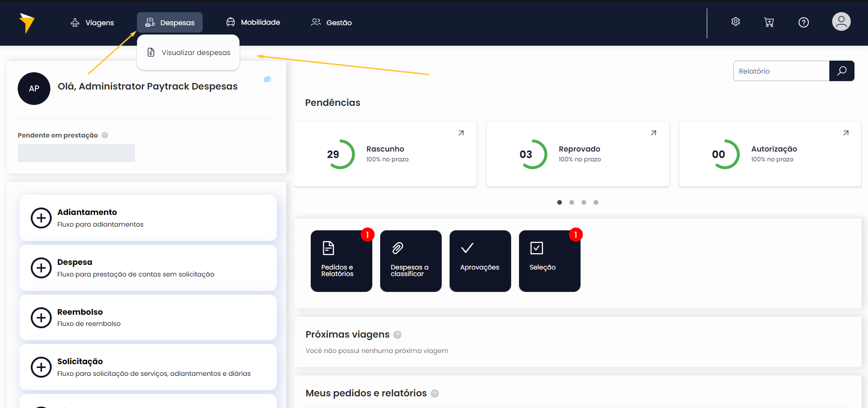Viewport: 868px width, 408px height.
Task: Click Solicitação flow title
Action: click(x=80, y=361)
